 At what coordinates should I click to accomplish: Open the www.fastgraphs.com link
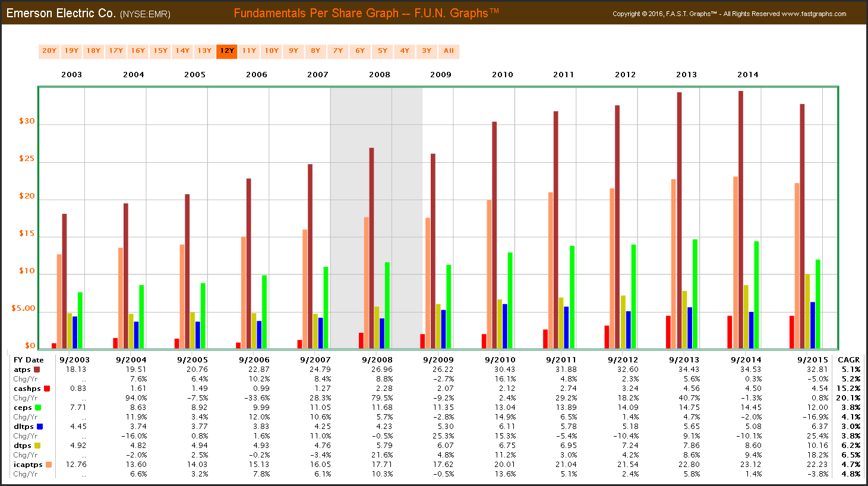pyautogui.click(x=814, y=14)
